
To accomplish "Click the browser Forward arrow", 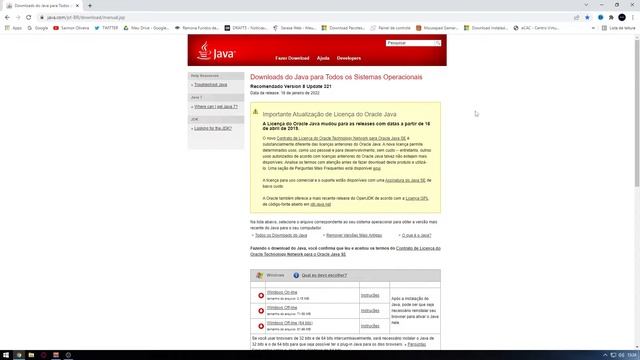I will point(18,18).
